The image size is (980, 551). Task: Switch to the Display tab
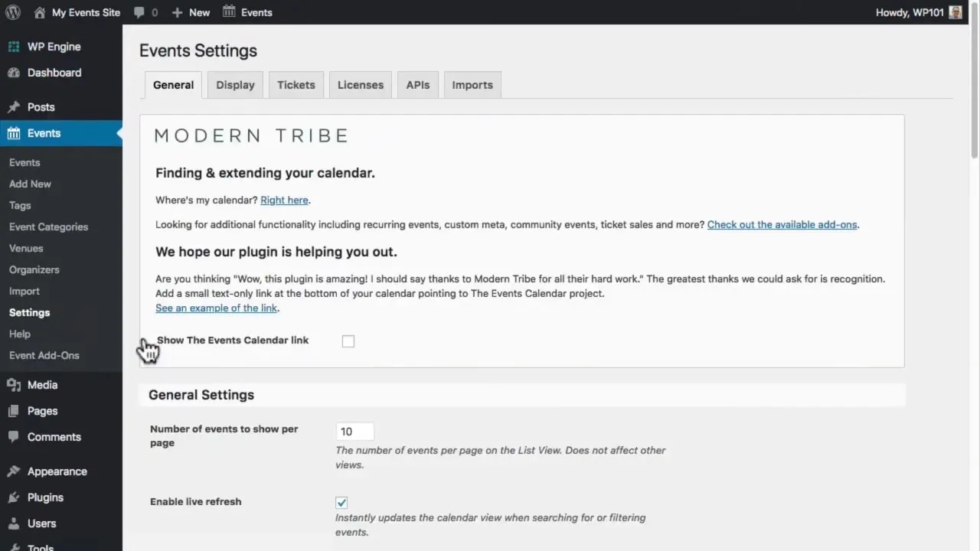(235, 85)
